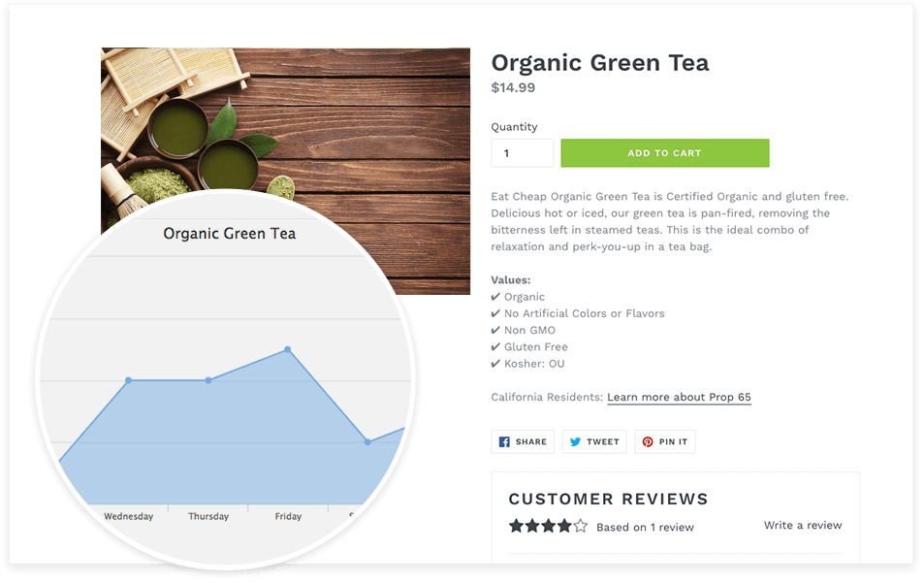924x583 pixels.
Task: Click the Based on 1 review text
Action: point(645,528)
